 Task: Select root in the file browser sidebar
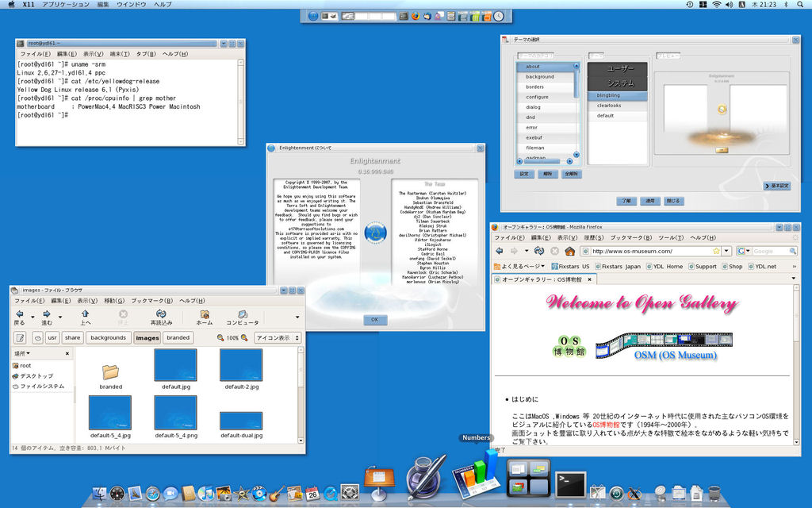pos(22,365)
